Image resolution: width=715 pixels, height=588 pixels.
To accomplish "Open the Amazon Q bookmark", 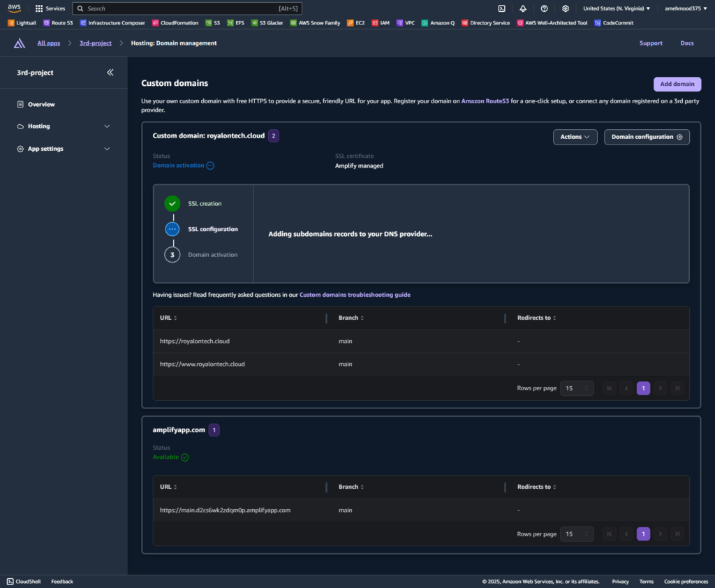I will pyautogui.click(x=438, y=23).
